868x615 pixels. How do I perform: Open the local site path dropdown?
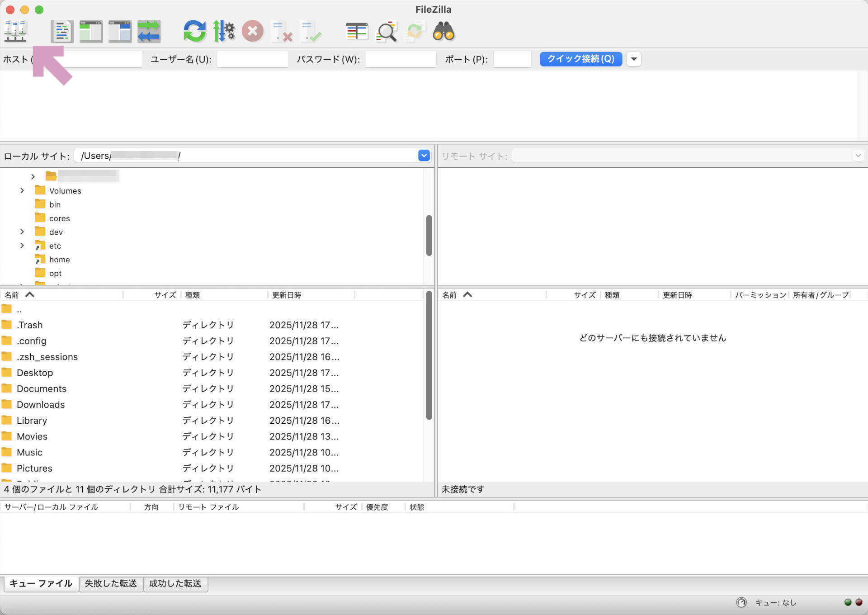424,155
